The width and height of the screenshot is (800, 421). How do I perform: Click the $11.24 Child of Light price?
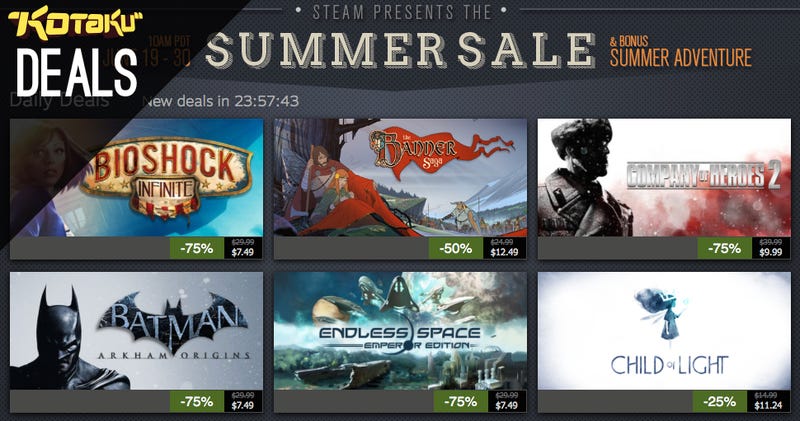[768, 405]
